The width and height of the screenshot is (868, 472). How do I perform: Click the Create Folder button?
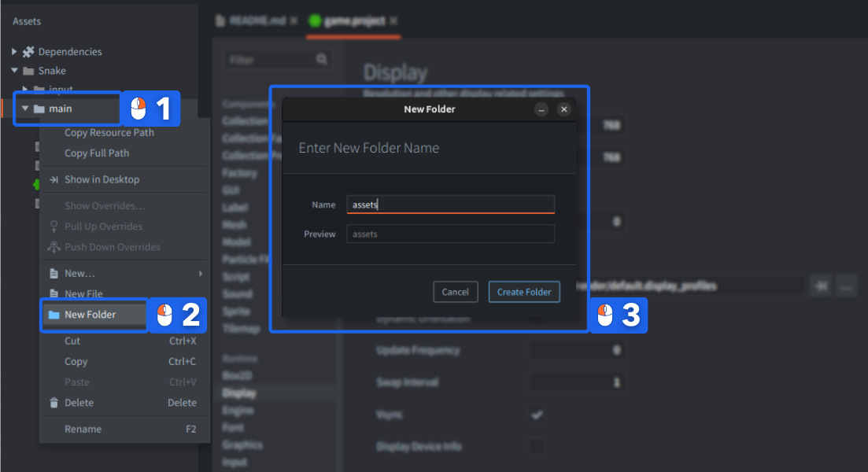coord(524,291)
